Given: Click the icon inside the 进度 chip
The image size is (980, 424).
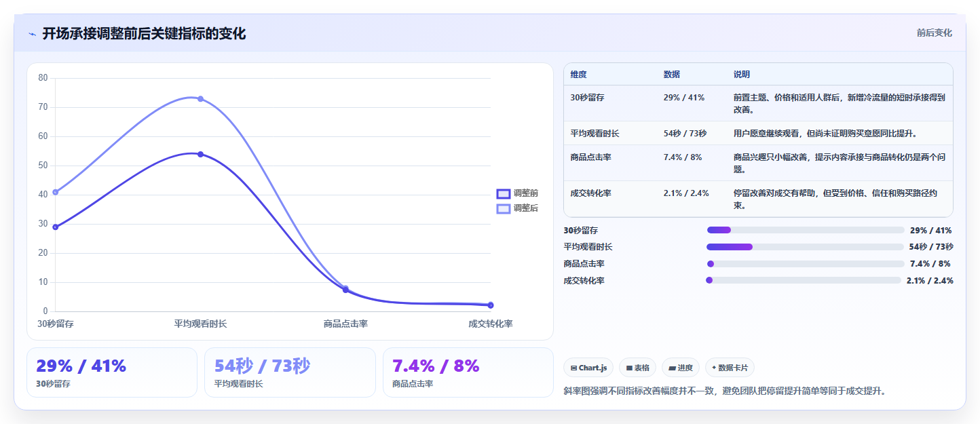Looking at the screenshot, I should point(673,368).
